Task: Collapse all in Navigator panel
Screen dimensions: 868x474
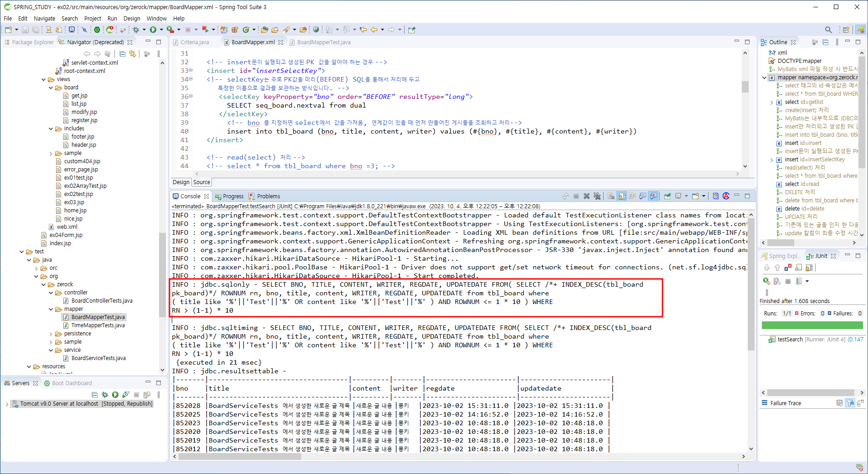Action: 122,54
